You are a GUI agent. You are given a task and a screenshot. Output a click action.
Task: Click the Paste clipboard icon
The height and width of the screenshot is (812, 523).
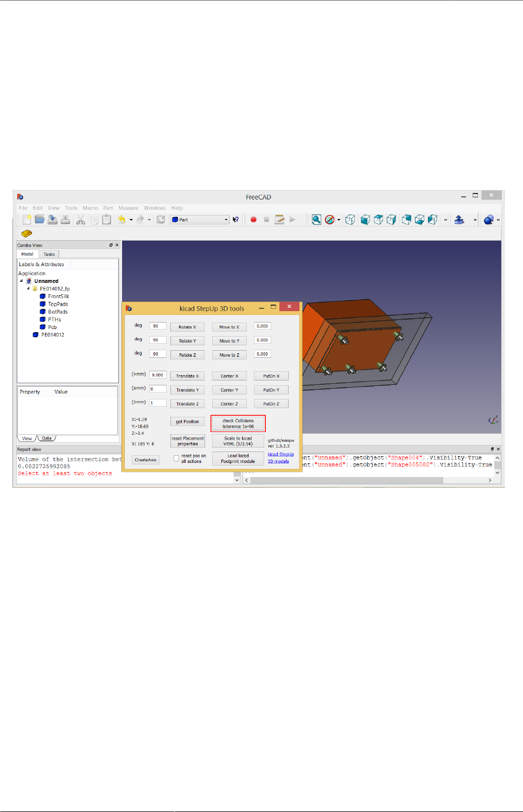(107, 220)
